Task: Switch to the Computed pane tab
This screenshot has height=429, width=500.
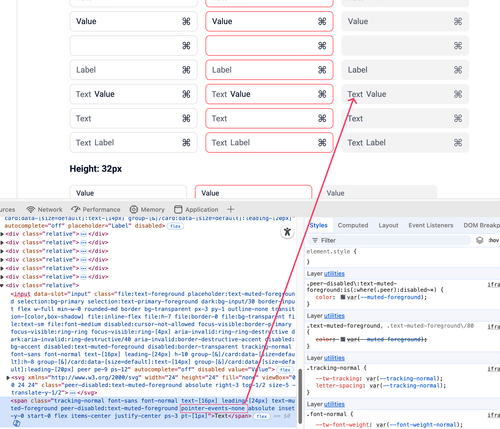Action: 353,225
